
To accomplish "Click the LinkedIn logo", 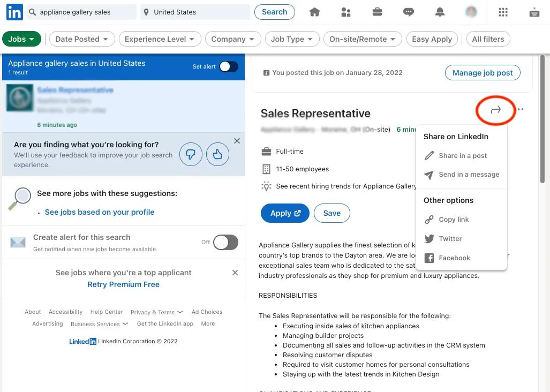I will pos(15,12).
